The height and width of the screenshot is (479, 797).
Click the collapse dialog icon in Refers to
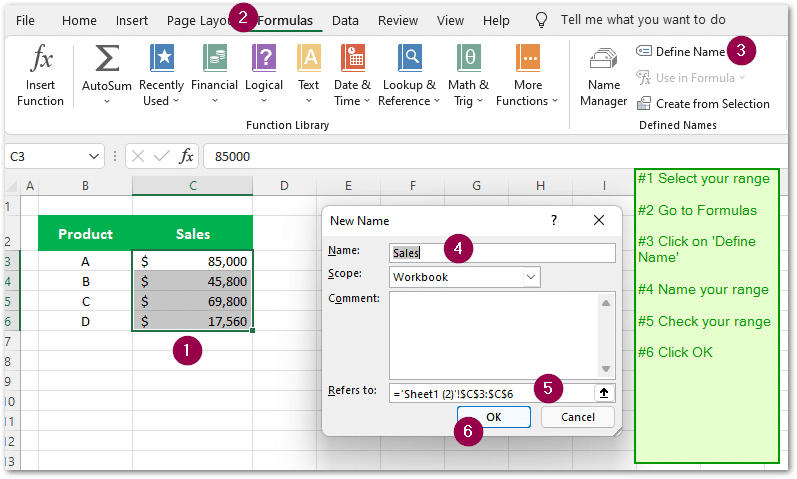pos(604,393)
